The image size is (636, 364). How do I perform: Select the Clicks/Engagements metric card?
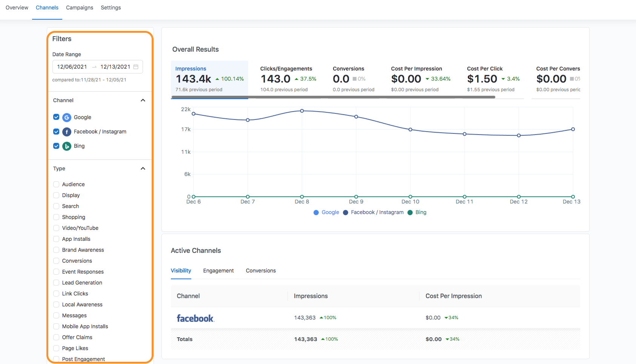pos(288,80)
